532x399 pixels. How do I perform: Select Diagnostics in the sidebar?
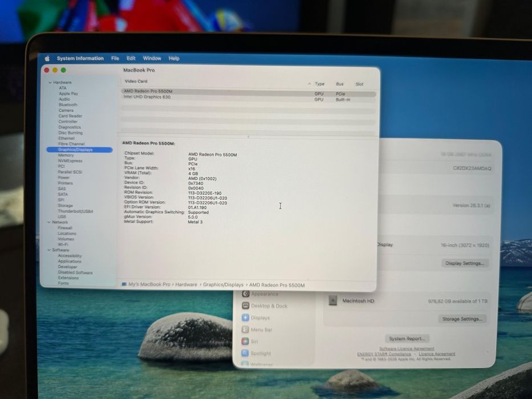tap(70, 127)
